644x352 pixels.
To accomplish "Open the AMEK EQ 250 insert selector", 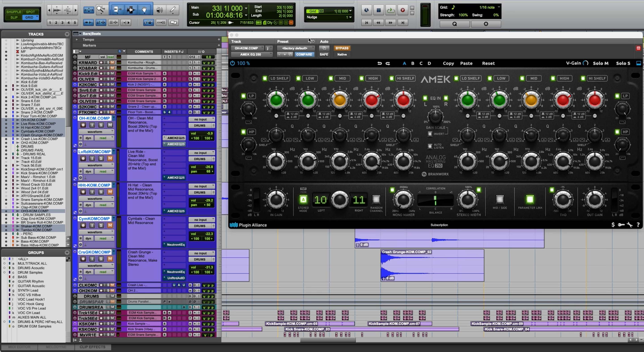I will pyautogui.click(x=252, y=54).
